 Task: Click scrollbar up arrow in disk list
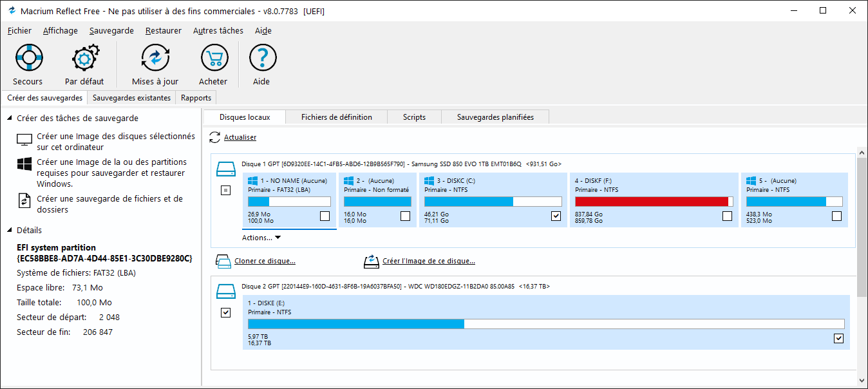[x=862, y=152]
